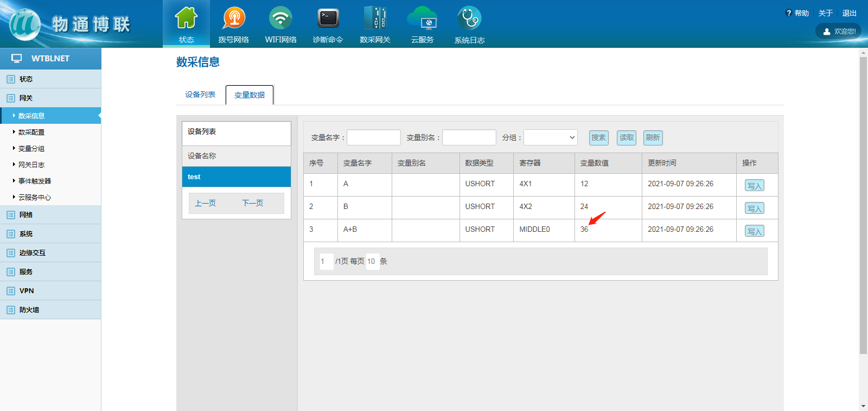The width and height of the screenshot is (868, 411).
Task: Click list icon beside 服务
Action: pyautogui.click(x=11, y=272)
